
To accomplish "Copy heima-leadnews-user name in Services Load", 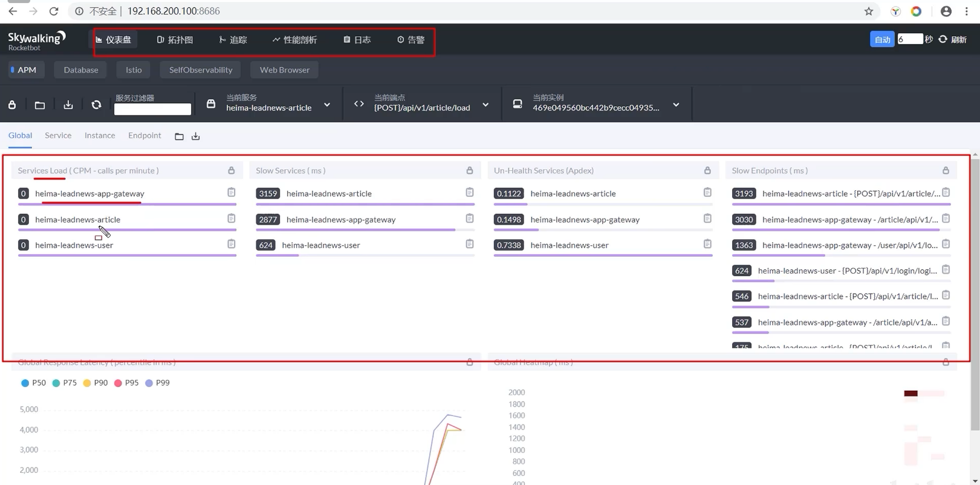I will [232, 244].
